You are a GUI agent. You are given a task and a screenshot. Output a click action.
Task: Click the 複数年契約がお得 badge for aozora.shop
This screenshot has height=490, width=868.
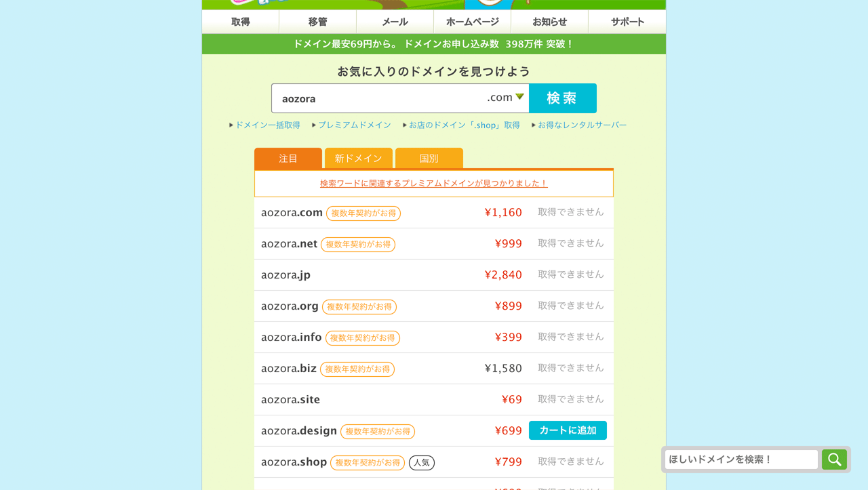click(x=368, y=463)
